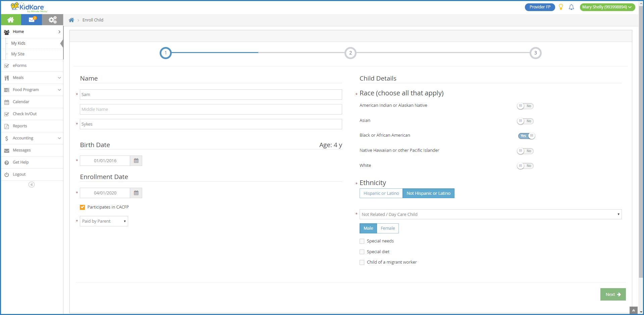Toggle the White race switch
644x315 pixels.
coord(525,166)
